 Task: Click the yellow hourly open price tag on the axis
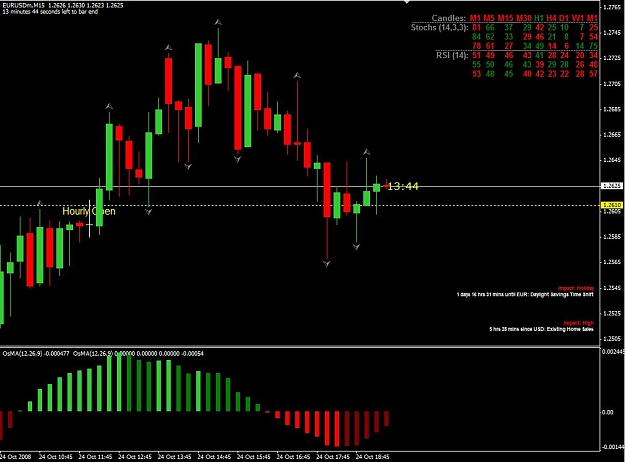click(612, 205)
